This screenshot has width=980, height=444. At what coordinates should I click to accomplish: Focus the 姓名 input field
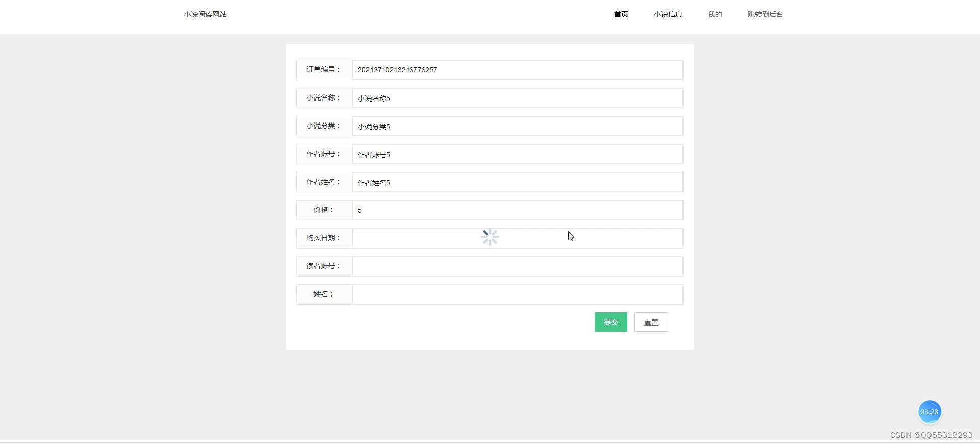coord(518,294)
